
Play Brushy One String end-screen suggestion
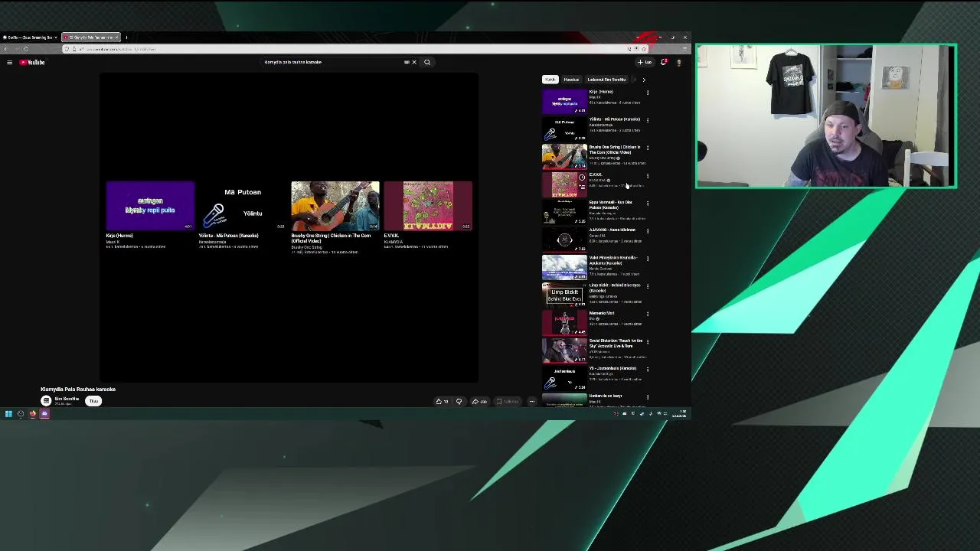tap(335, 206)
